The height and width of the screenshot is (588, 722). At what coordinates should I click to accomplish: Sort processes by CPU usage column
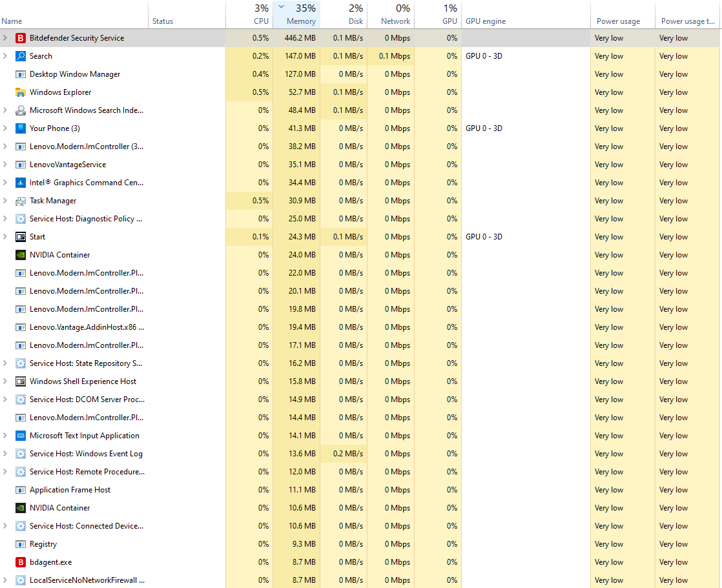click(x=249, y=15)
